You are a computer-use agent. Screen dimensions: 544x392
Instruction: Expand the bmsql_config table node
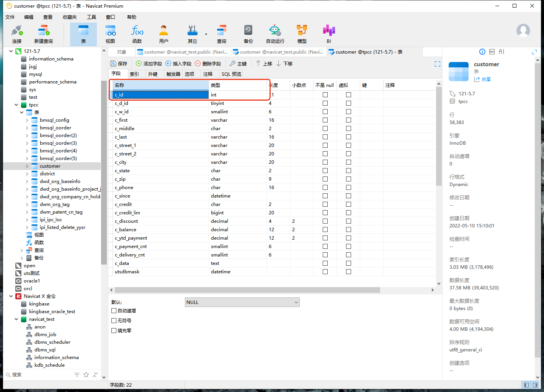[x=27, y=120]
